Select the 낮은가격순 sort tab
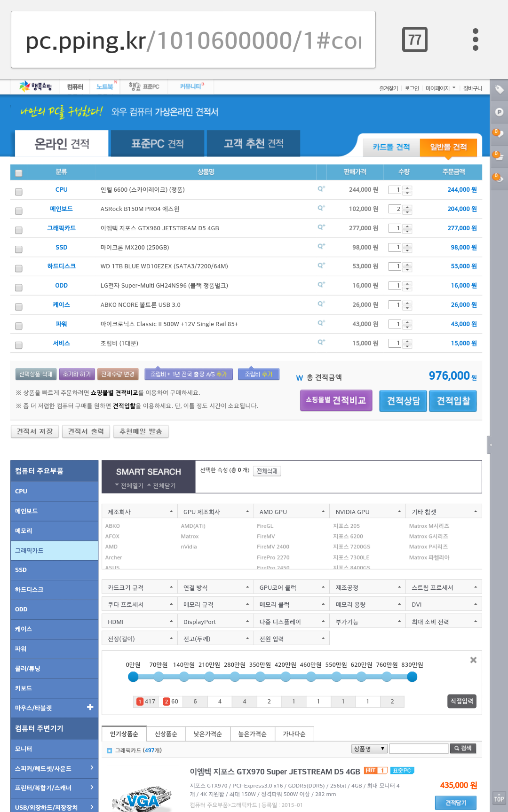This screenshot has width=508, height=812. click(207, 734)
